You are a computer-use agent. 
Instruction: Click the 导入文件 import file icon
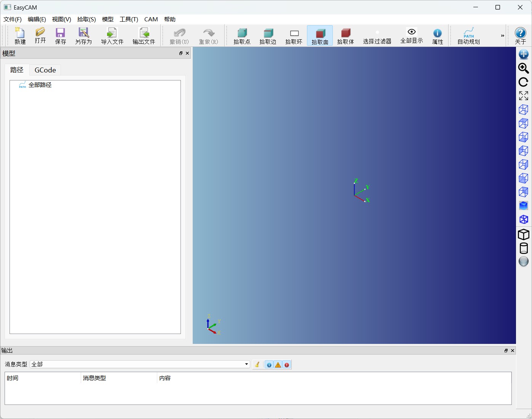[x=112, y=36]
